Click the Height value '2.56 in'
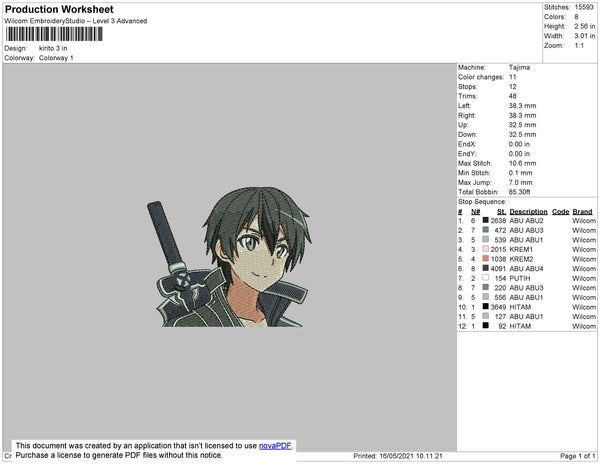This screenshot has width=600, height=464. pos(585,26)
